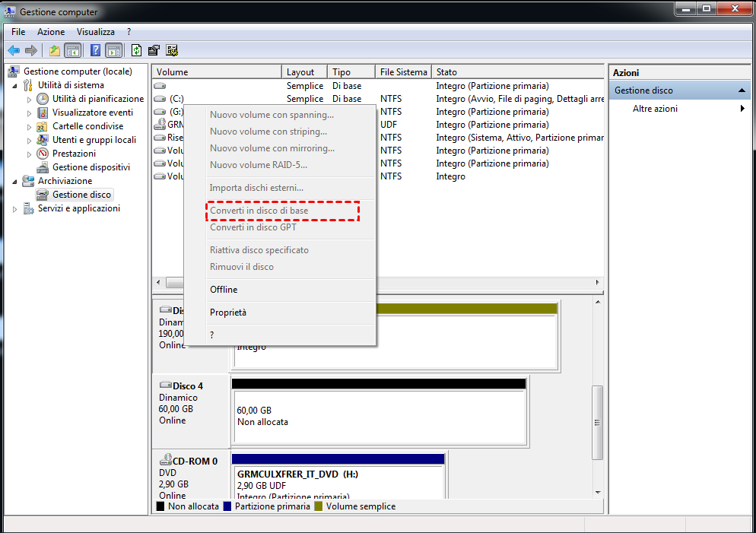Click the Visualizzatore eventi icon
This screenshot has width=756, height=533.
(x=43, y=113)
